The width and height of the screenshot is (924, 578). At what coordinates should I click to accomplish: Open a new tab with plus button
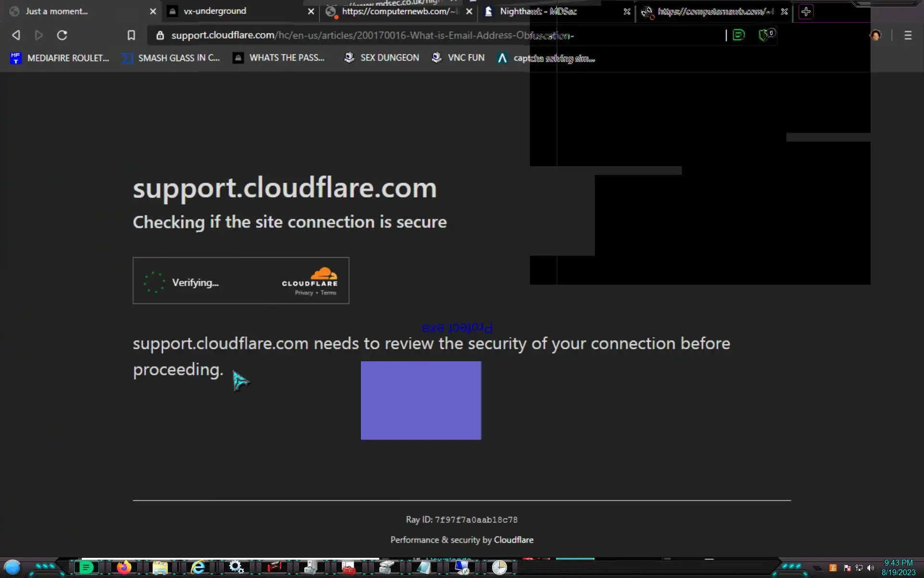click(806, 12)
